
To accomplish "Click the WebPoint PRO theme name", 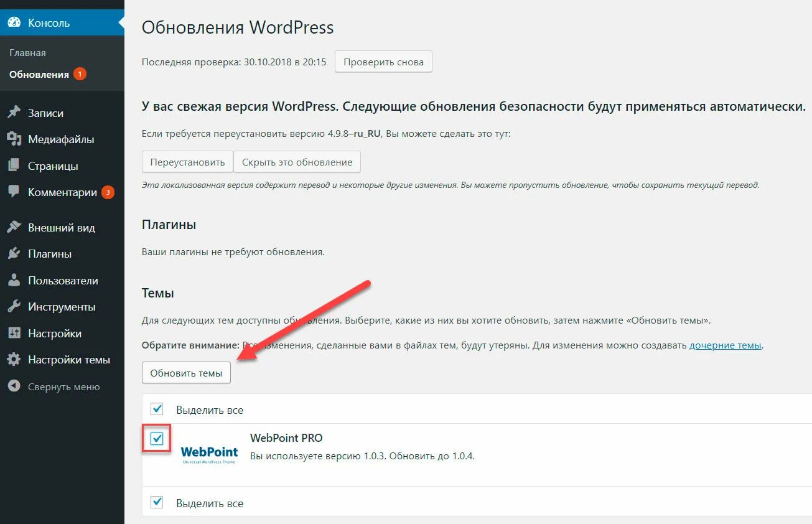I will click(x=286, y=438).
